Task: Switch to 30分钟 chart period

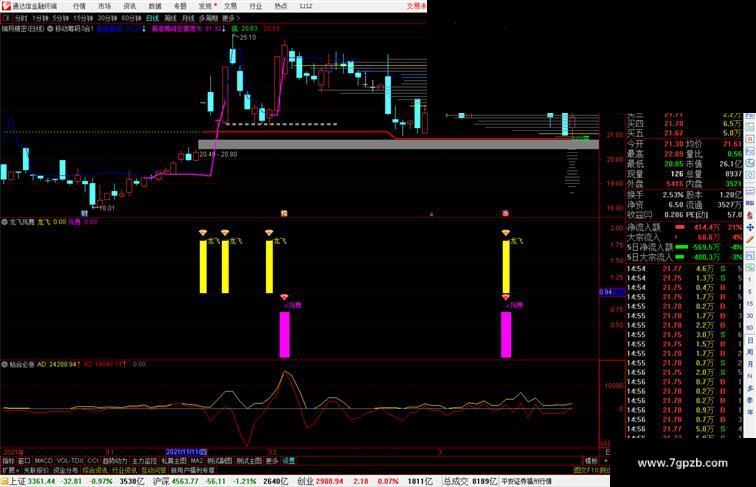Action: (x=107, y=18)
